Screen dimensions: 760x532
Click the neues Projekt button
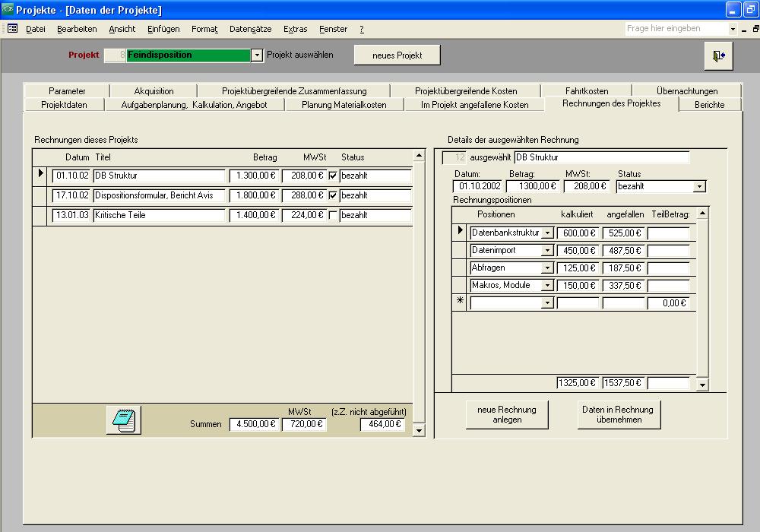click(397, 55)
